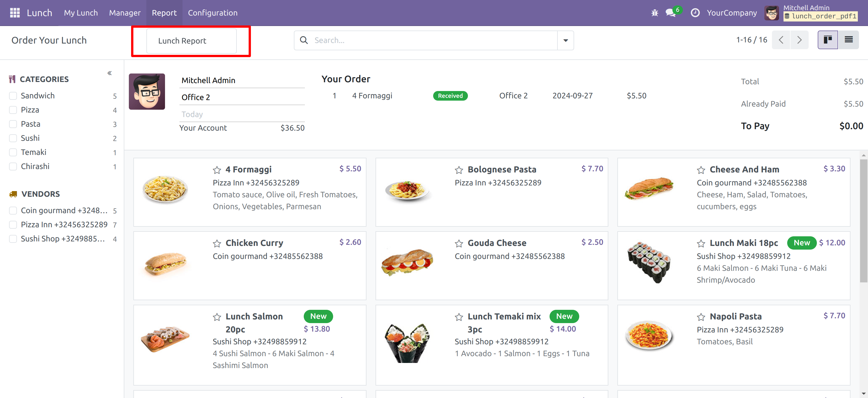868x398 pixels.
Task: Check the Sandwich category checkbox
Action: point(13,96)
